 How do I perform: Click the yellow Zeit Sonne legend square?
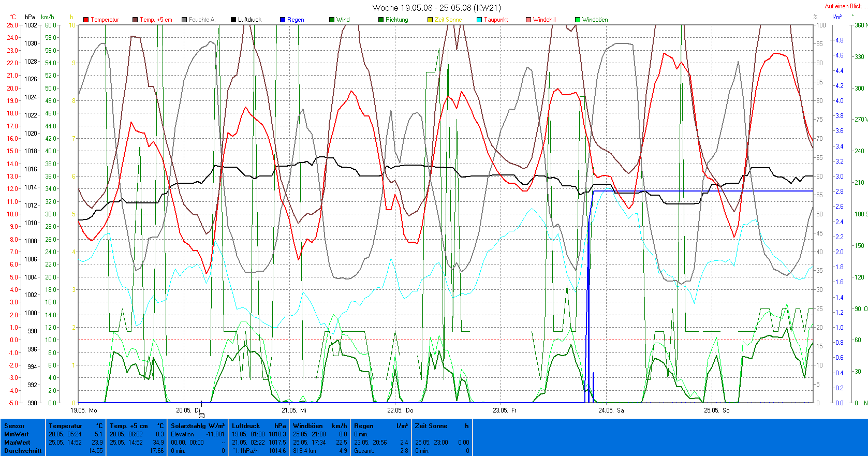click(430, 20)
